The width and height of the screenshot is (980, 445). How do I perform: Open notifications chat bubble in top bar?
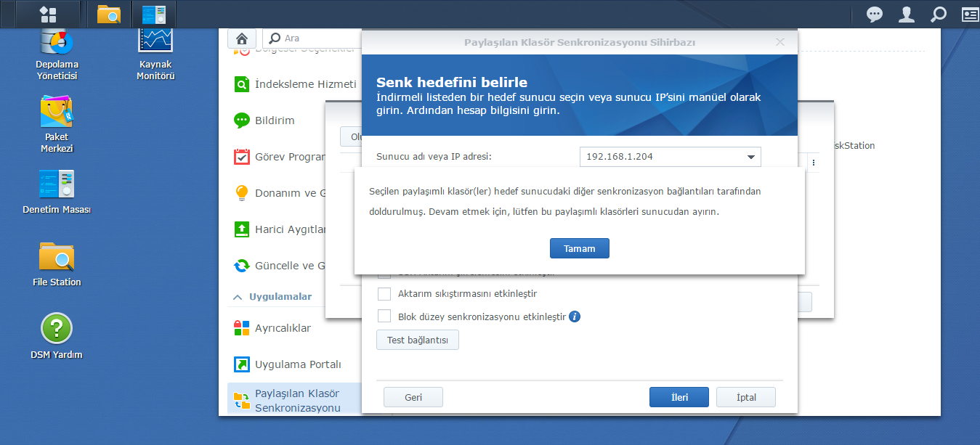(x=875, y=14)
